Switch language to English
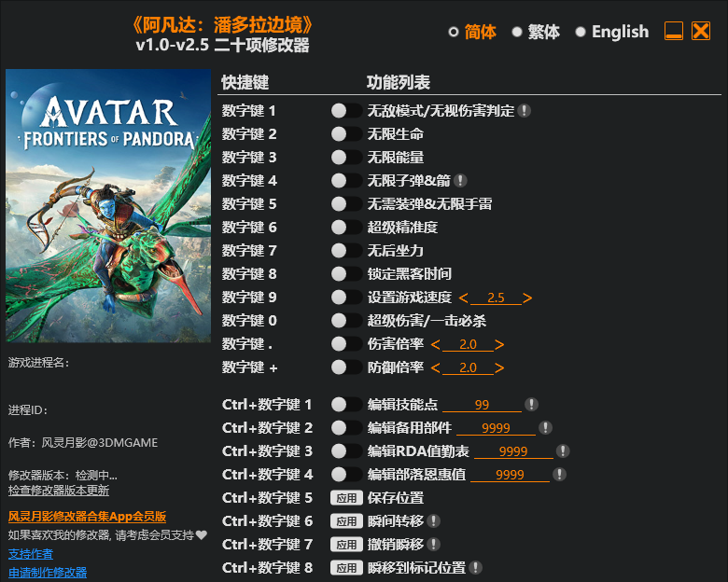Viewport: 728px width, 582px height. 612,32
